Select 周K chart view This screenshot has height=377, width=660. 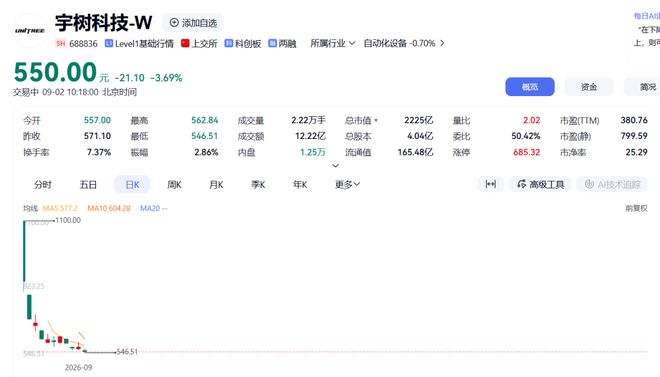(174, 184)
